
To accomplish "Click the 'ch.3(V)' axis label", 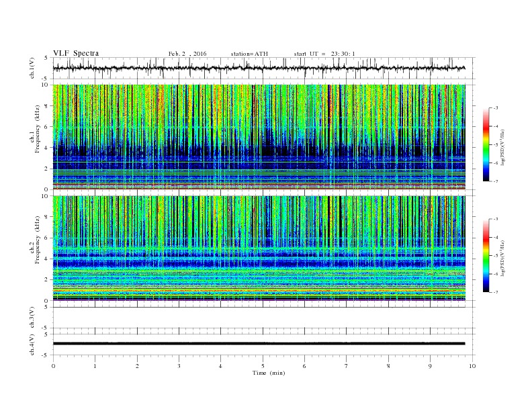I will (32, 318).
